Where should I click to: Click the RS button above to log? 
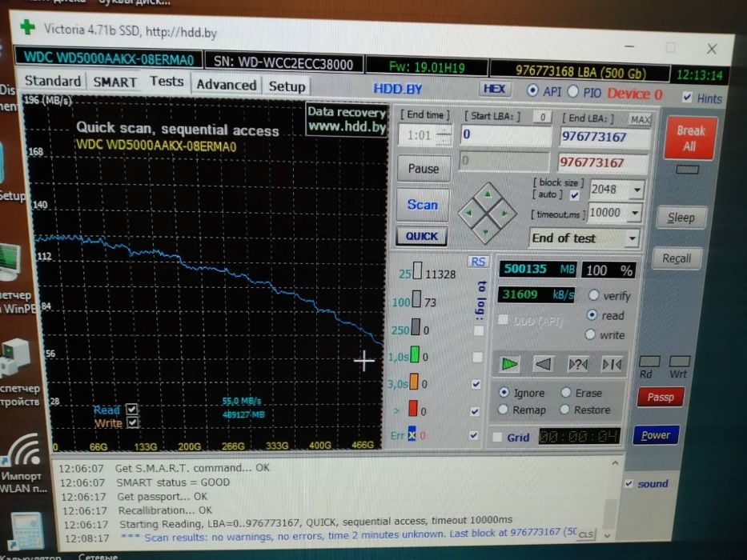click(x=478, y=262)
